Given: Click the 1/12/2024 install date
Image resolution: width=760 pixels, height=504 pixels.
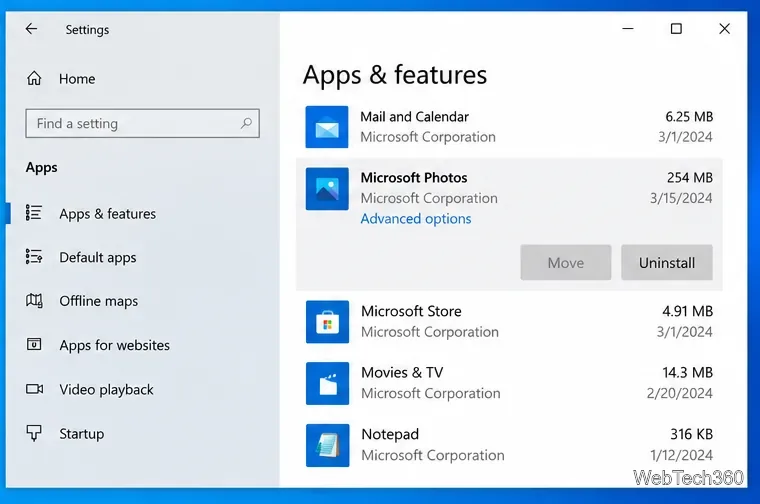Looking at the screenshot, I should pyautogui.click(x=681, y=455).
